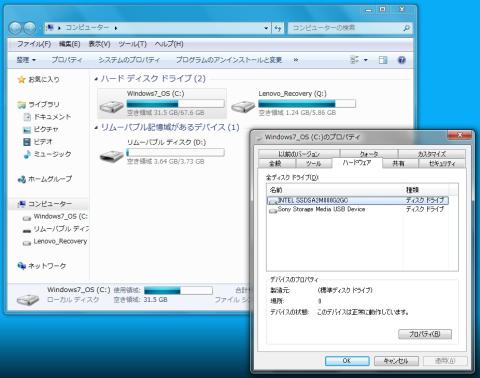Screen dimensions: 480x378
Task: Open view options dropdown arrow
Action: tap(366, 60)
